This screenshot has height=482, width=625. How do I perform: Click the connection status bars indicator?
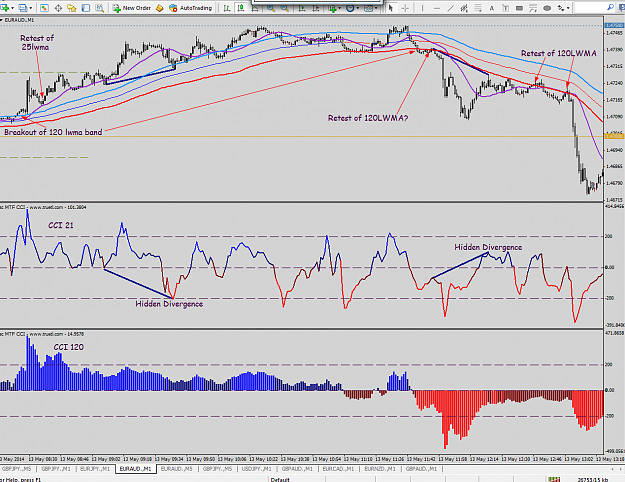click(554, 479)
